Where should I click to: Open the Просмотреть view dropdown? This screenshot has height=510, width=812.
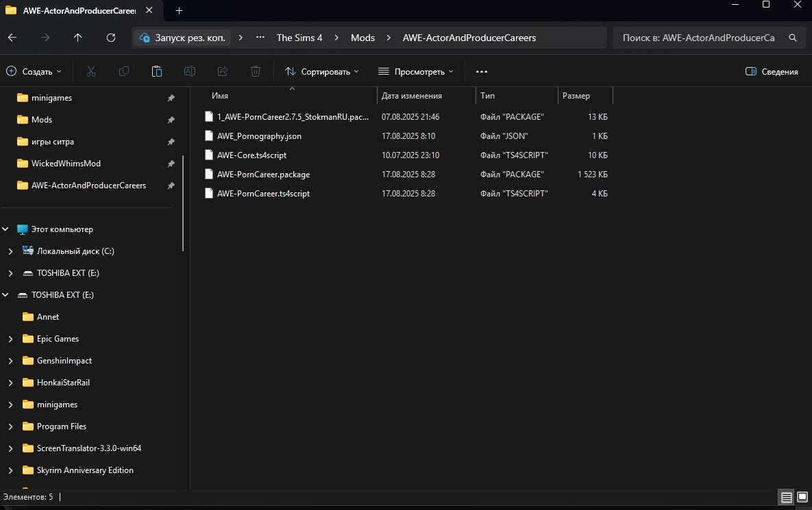point(415,71)
